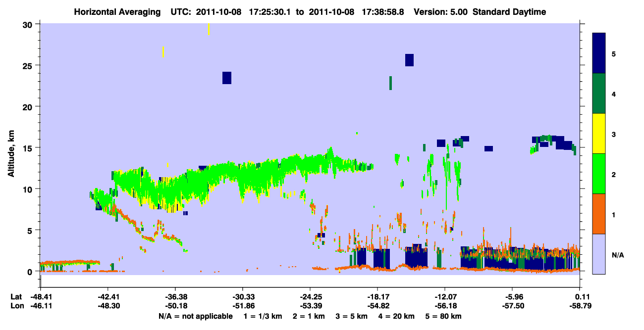The width and height of the screenshot is (644, 330).
Task: Click the longitude value -57.50
Action: (512, 306)
